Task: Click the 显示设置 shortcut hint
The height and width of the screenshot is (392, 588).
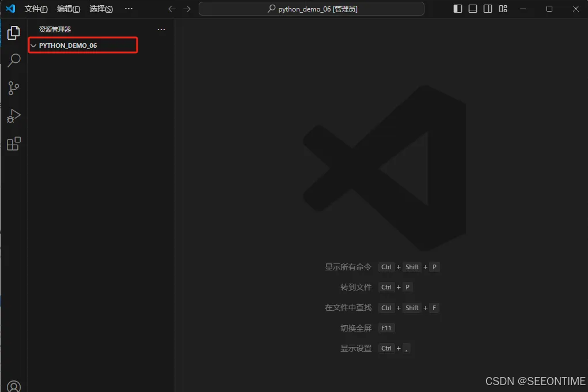Action: click(356, 348)
